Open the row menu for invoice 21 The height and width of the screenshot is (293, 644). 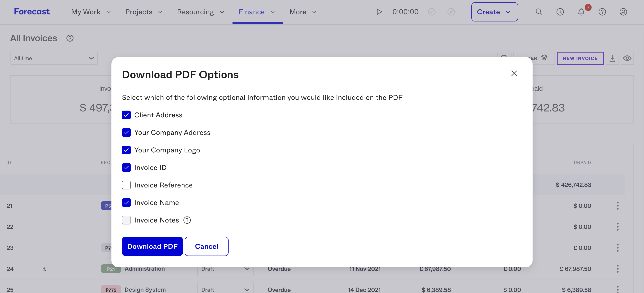(x=617, y=206)
